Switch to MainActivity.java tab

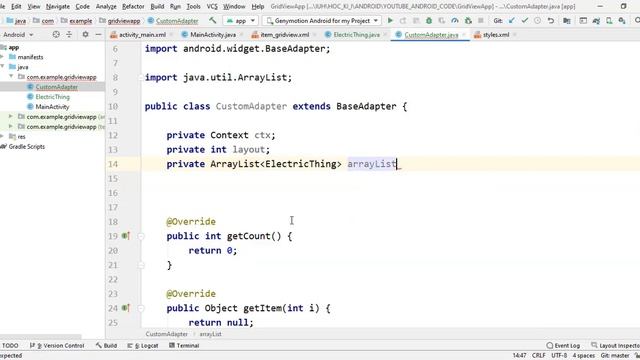pyautogui.click(x=212, y=35)
